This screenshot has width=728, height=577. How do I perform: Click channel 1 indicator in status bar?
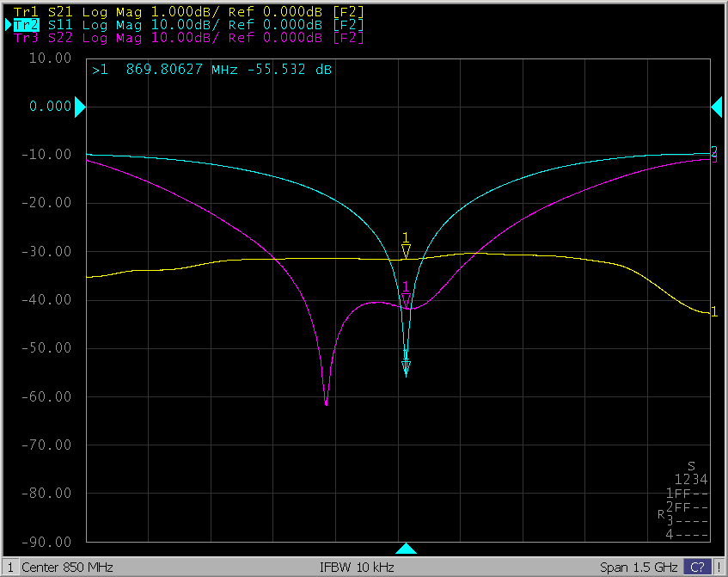pos(9,568)
